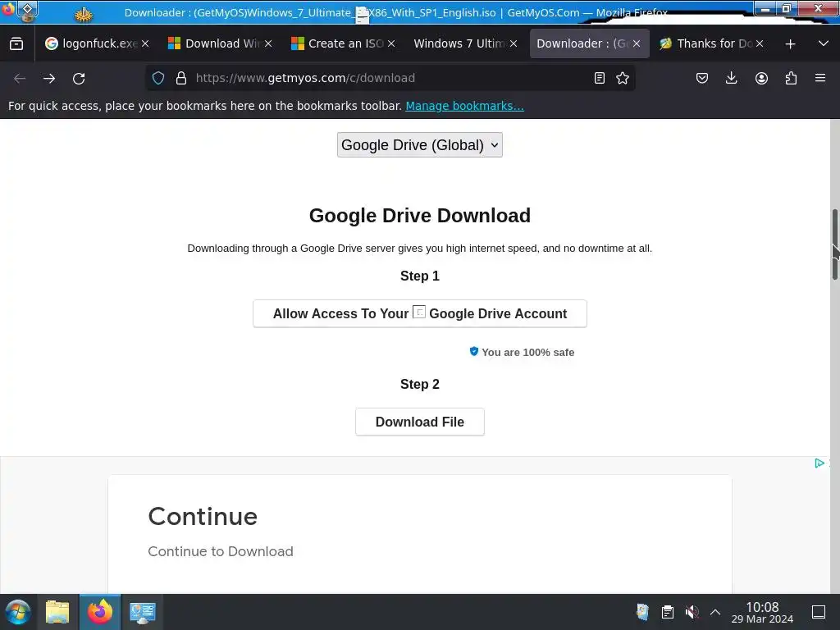The width and height of the screenshot is (840, 630).
Task: Close the Windows 7 Ultimate tab
Action: point(514,43)
